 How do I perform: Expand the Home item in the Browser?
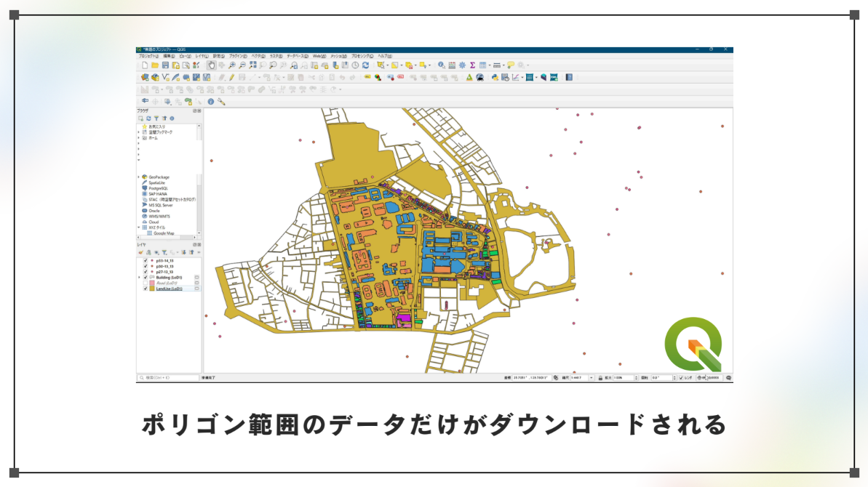138,138
